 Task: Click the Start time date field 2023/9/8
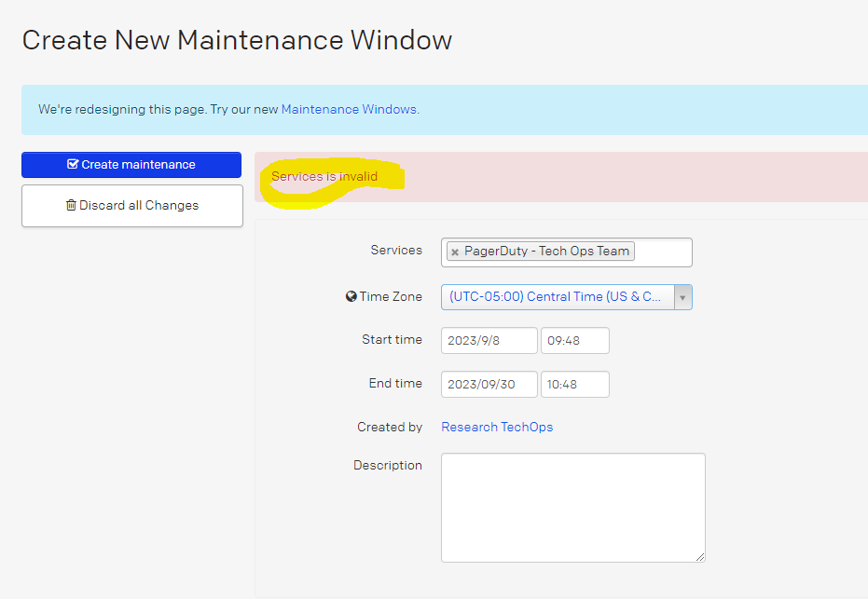point(489,341)
